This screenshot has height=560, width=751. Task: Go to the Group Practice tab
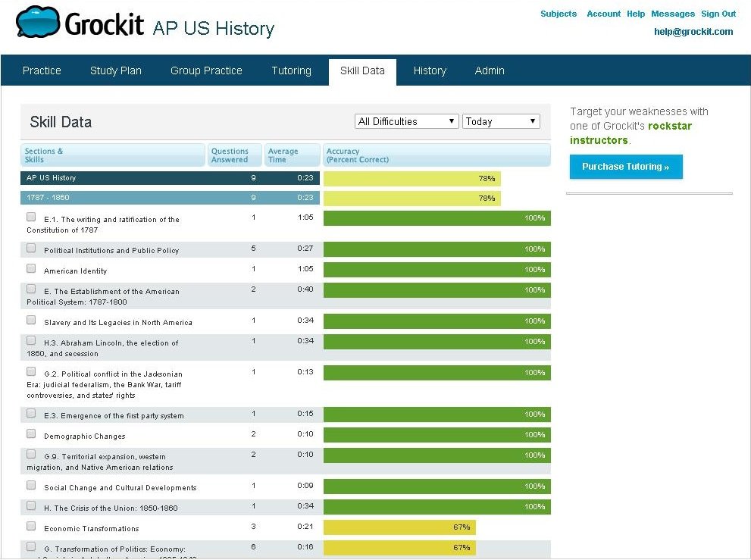tap(206, 70)
